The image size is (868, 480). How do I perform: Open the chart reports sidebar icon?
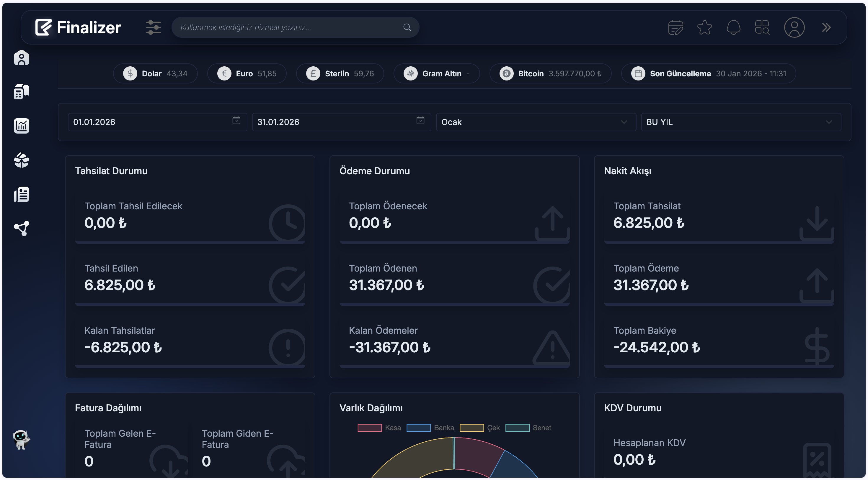click(x=22, y=126)
